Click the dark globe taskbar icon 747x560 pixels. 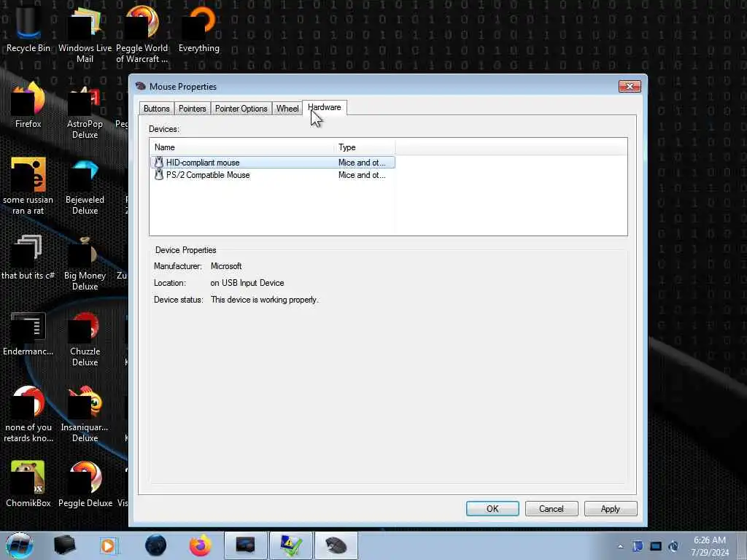pyautogui.click(x=155, y=545)
